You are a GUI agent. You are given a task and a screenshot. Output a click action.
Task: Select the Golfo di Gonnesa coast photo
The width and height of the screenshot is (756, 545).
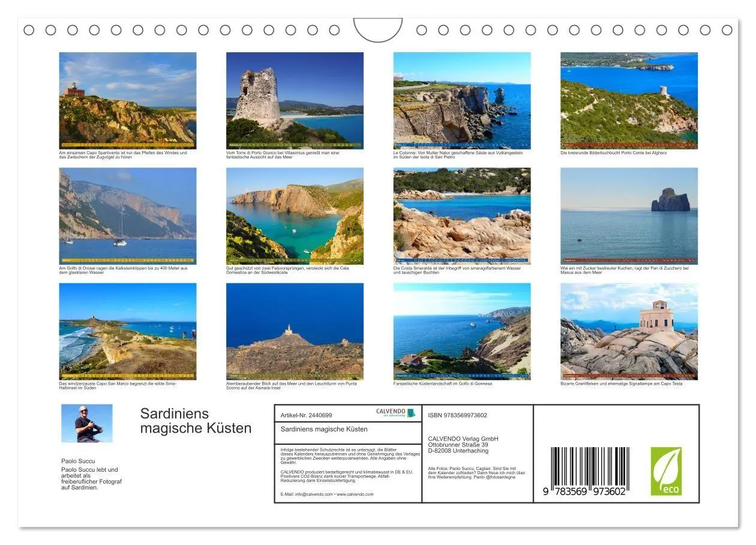[462, 331]
